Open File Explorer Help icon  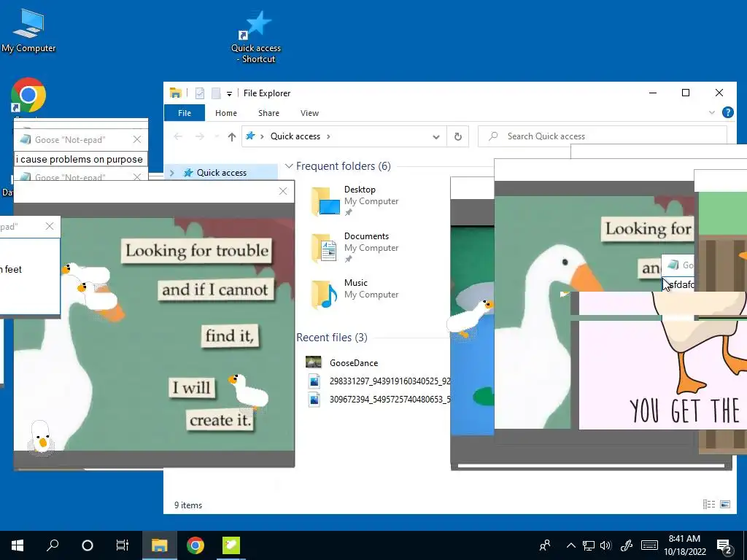point(727,112)
